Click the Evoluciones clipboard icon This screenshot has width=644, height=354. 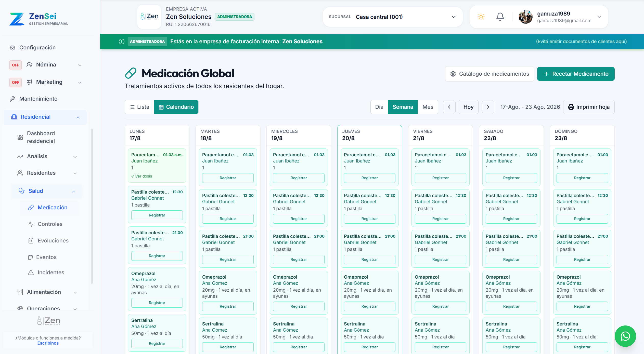click(x=31, y=241)
